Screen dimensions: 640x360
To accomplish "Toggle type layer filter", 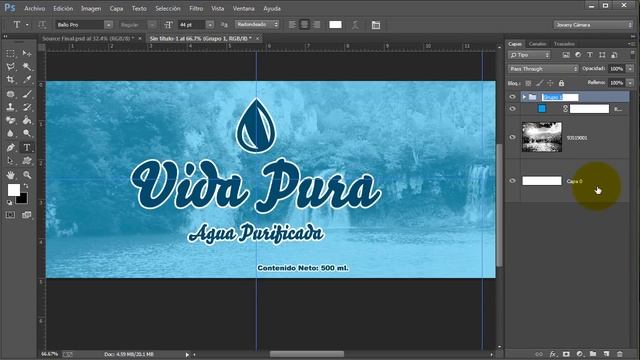I will [x=590, y=55].
